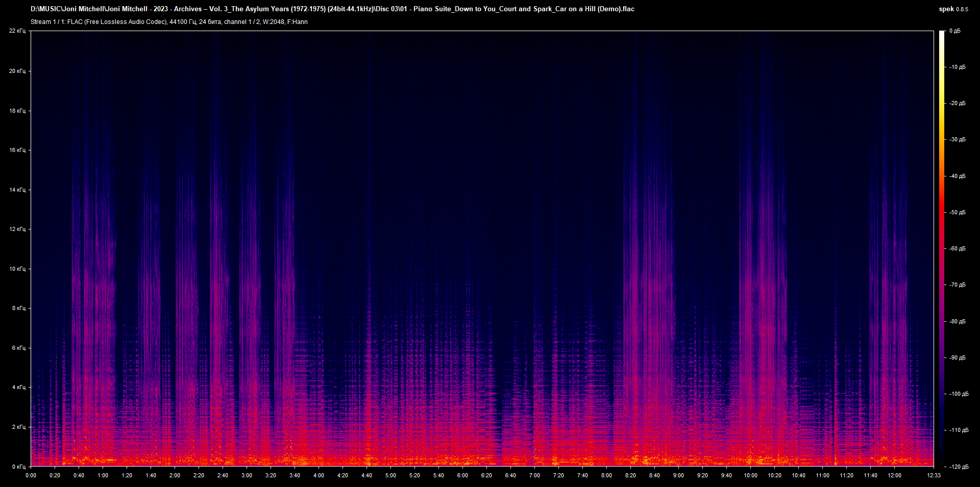Click the 12:33 timeline end label
The width and height of the screenshot is (980, 487).
click(934, 475)
